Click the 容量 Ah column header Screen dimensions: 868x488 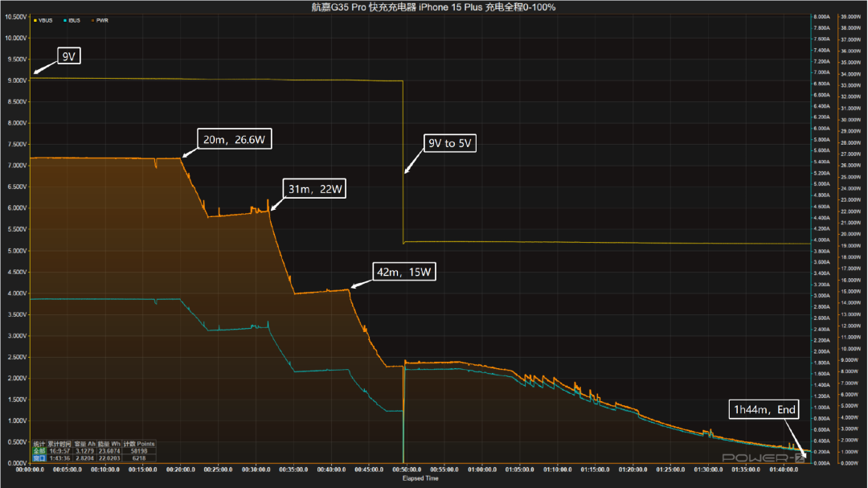click(x=84, y=444)
